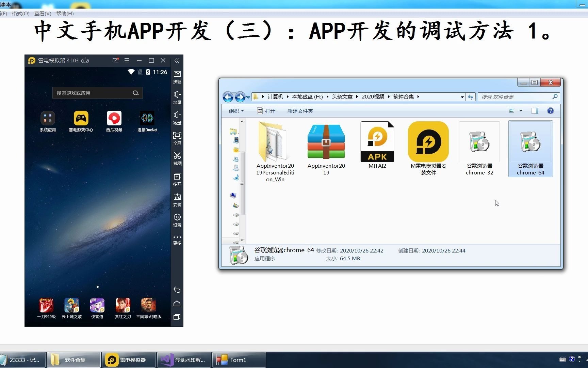Image resolution: width=588 pixels, height=368 pixels.
Task: Open Explorer help question mark
Action: point(550,110)
